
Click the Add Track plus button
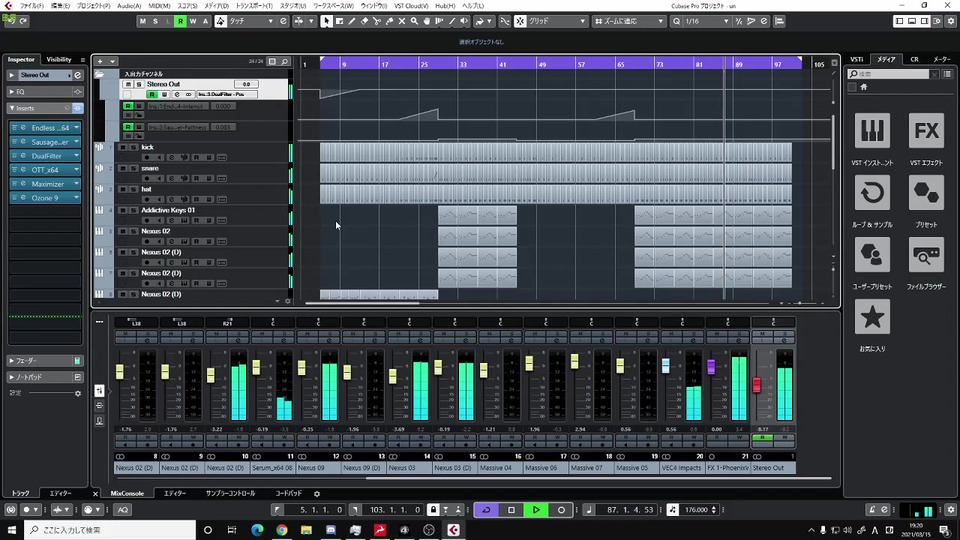tap(99, 61)
